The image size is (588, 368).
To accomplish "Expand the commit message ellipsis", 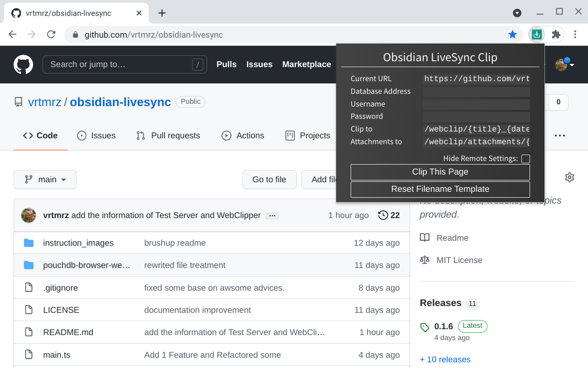I will click(x=272, y=216).
